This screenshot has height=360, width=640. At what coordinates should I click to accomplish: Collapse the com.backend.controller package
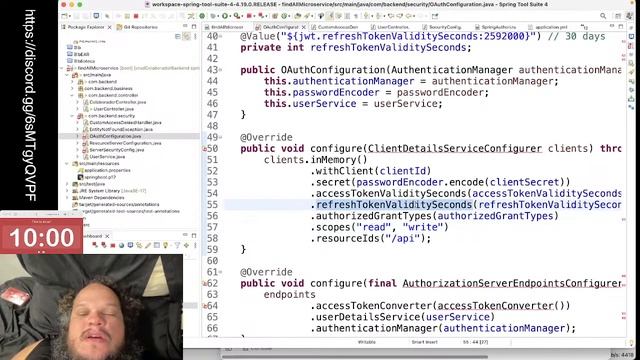[73, 95]
